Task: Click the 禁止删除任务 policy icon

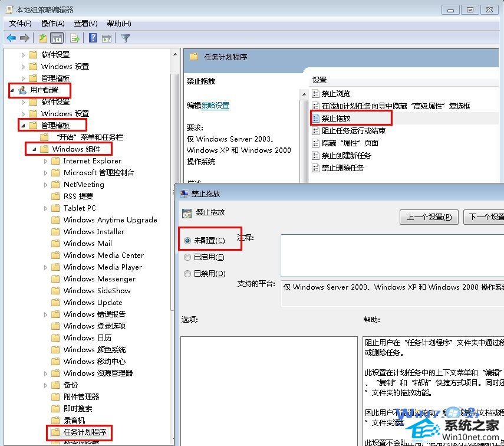Action: point(315,168)
